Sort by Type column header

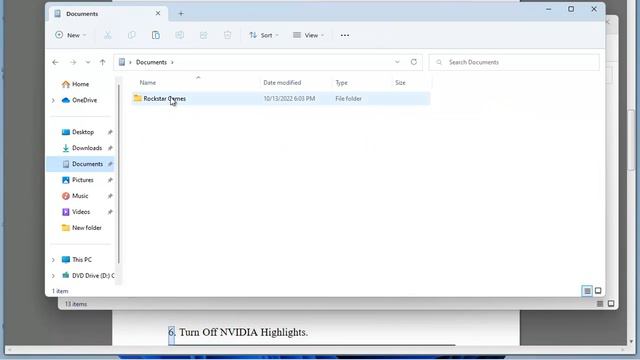tap(341, 82)
